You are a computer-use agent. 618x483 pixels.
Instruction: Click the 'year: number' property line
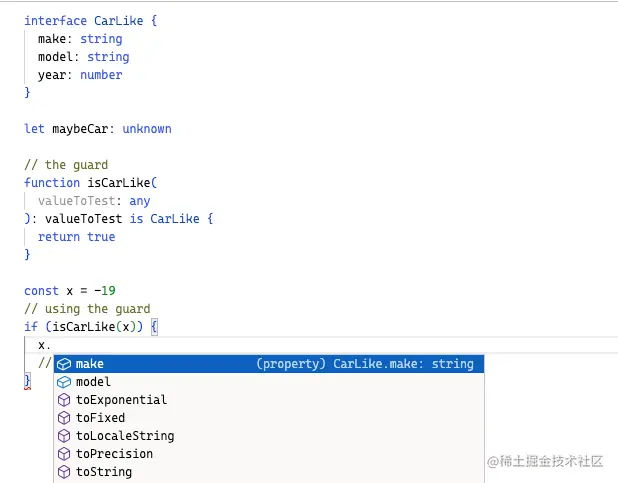pos(80,75)
